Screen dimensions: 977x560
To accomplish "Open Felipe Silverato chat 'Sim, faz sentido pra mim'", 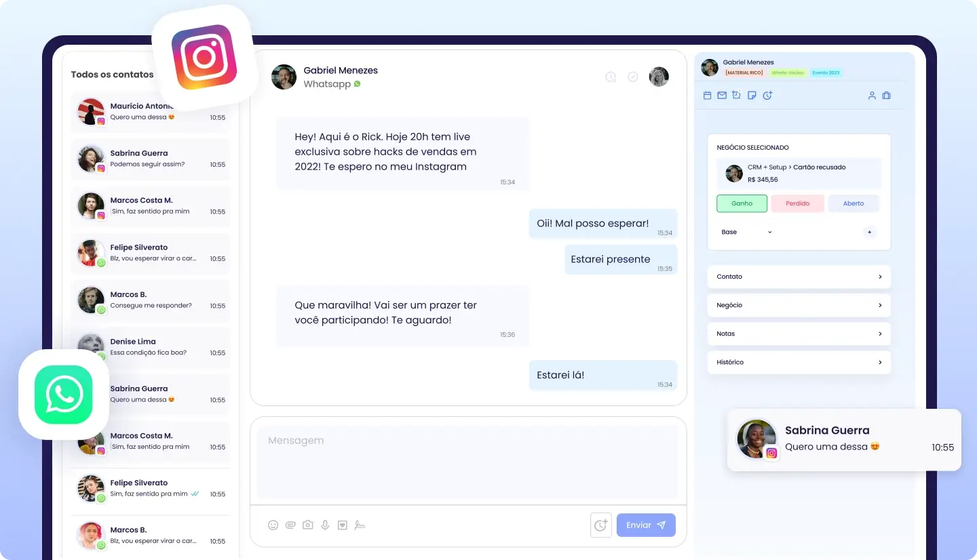I will pos(151,488).
